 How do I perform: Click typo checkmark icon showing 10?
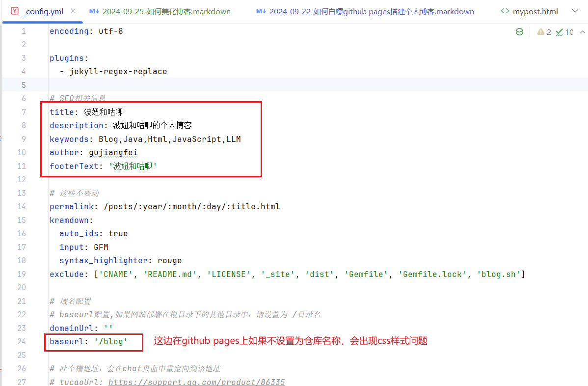click(x=560, y=32)
